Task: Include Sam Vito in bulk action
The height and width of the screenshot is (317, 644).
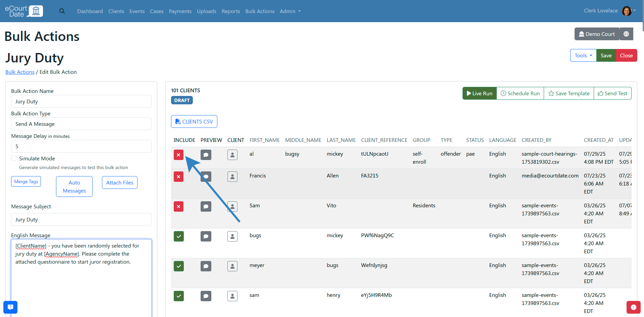Action: tap(178, 206)
